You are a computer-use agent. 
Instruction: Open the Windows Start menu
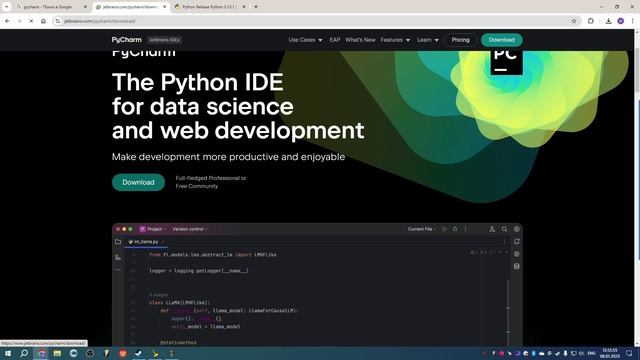(8, 353)
